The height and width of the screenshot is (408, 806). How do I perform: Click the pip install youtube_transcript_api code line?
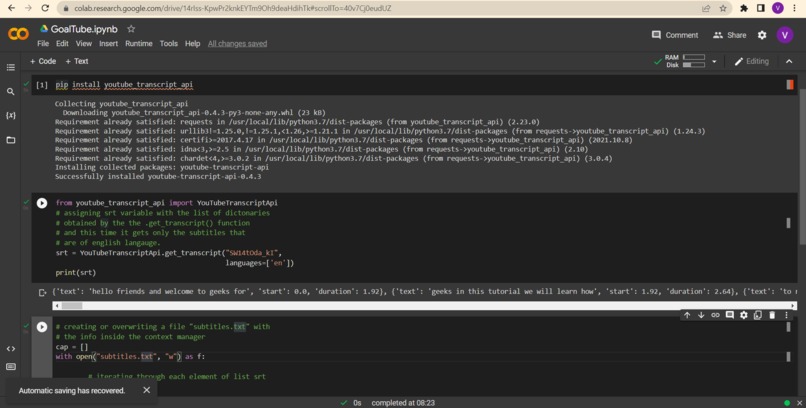(124, 85)
